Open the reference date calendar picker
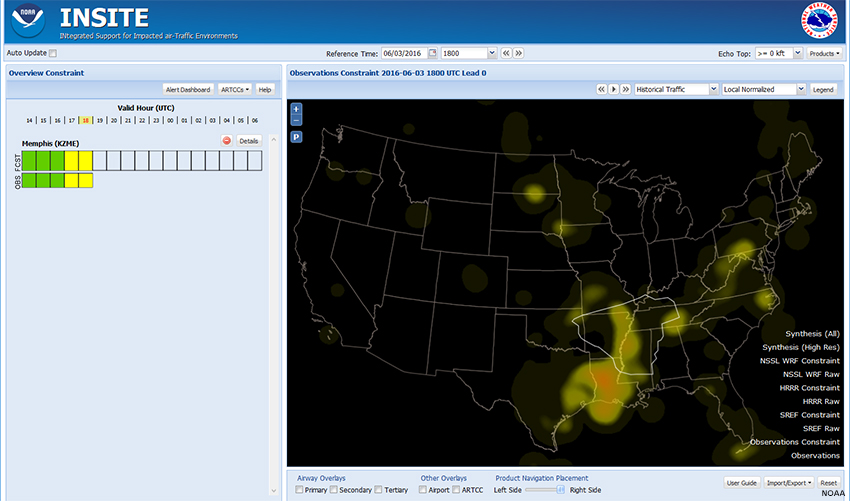Viewport: 850px width, 501px height. click(x=433, y=53)
